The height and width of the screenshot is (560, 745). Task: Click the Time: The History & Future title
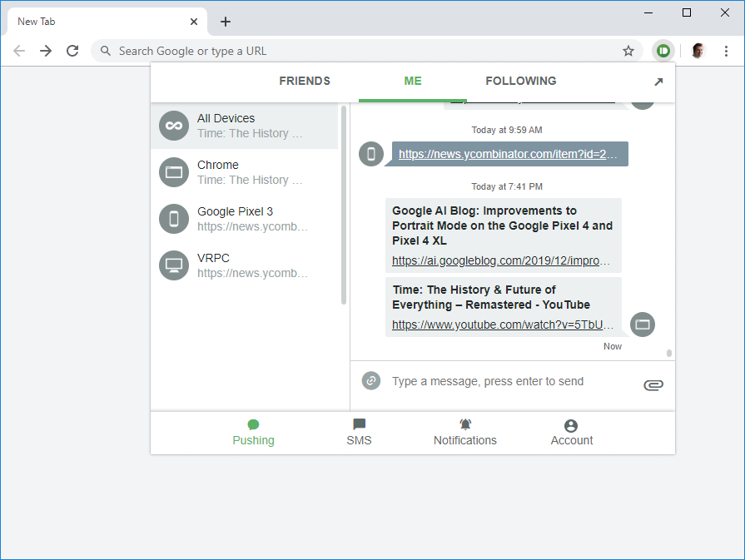tap(491, 297)
